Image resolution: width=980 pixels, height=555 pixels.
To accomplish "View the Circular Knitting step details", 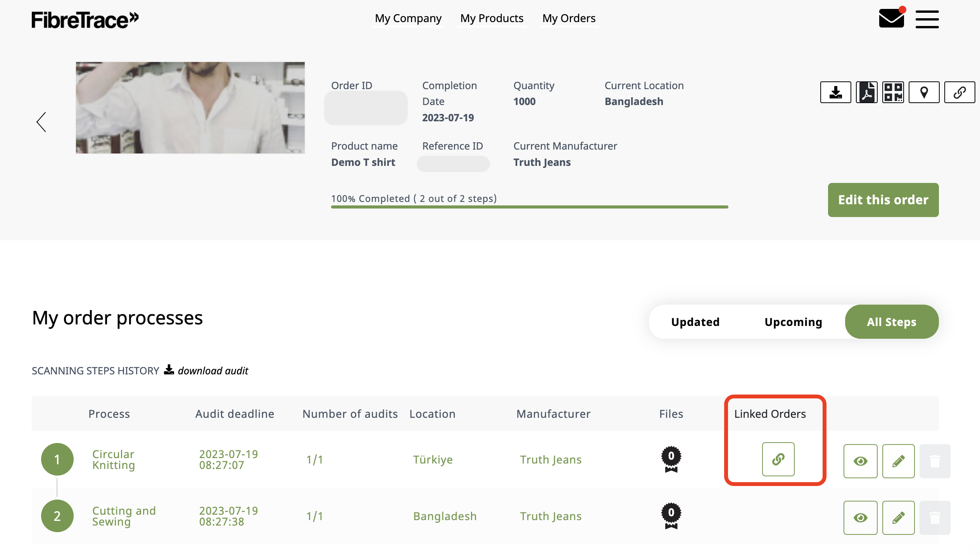I will click(x=860, y=461).
